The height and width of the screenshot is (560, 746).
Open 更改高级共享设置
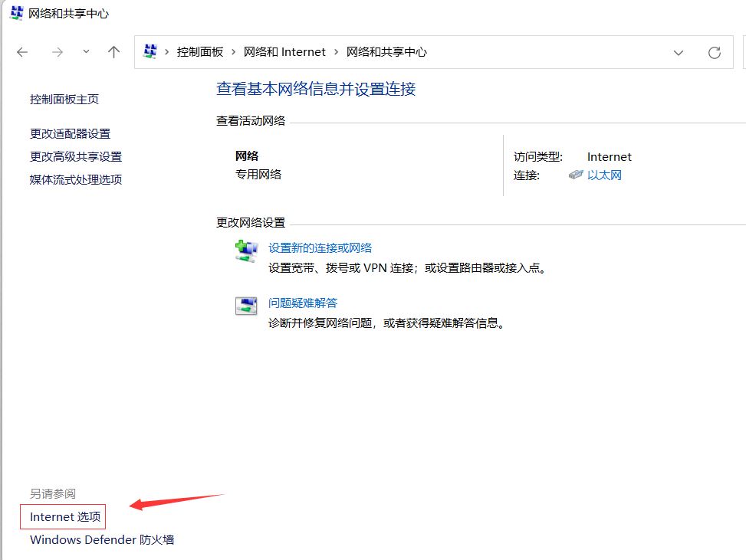(x=76, y=157)
